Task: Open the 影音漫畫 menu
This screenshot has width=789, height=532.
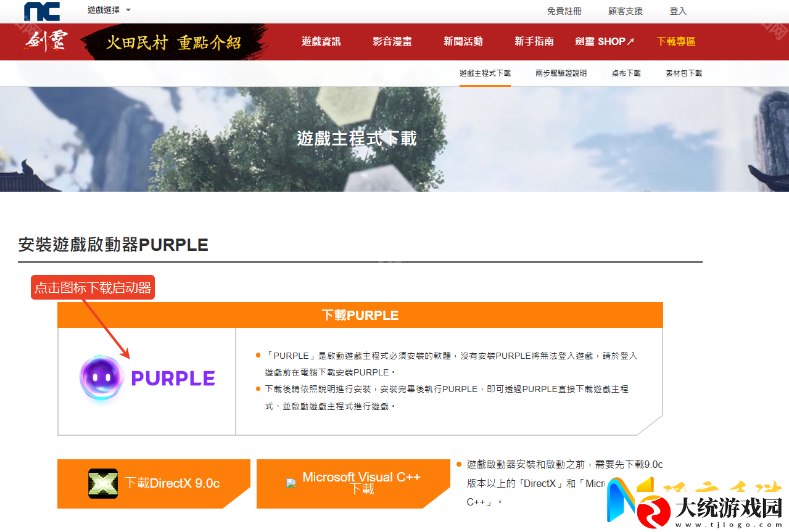Action: click(x=392, y=41)
